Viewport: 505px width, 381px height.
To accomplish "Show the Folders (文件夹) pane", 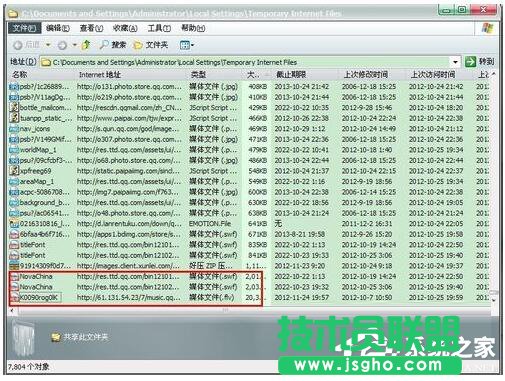I will click(150, 45).
